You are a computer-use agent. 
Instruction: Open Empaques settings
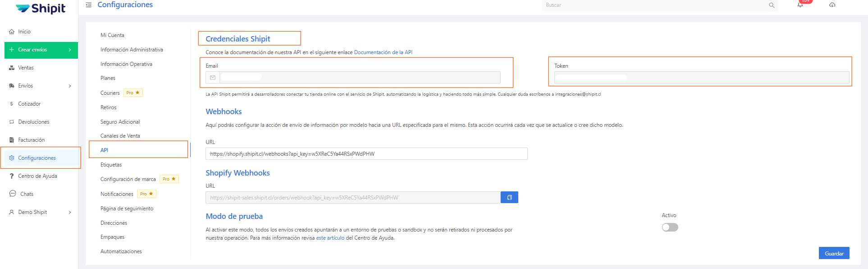point(112,237)
